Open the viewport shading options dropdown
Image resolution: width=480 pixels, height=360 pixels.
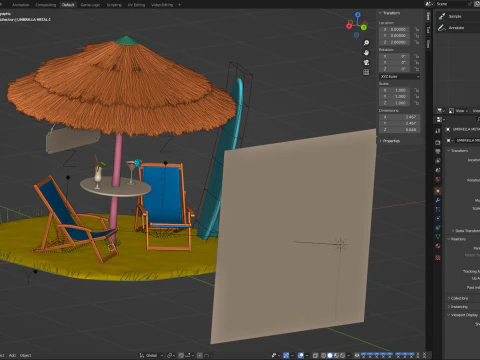coord(348,355)
